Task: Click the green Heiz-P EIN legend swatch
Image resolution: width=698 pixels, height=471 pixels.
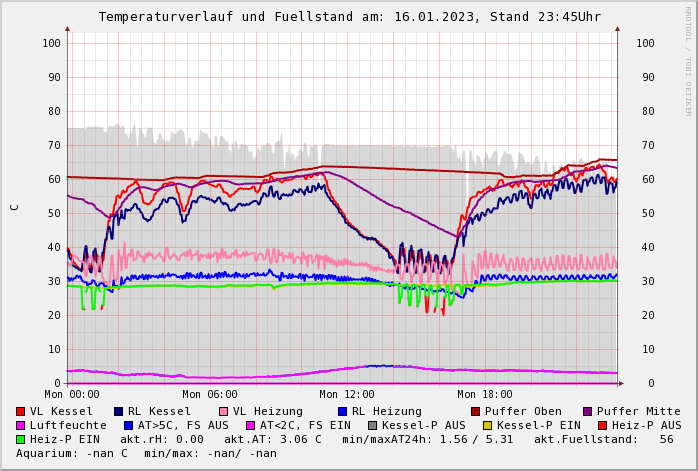Action: [x=21, y=440]
